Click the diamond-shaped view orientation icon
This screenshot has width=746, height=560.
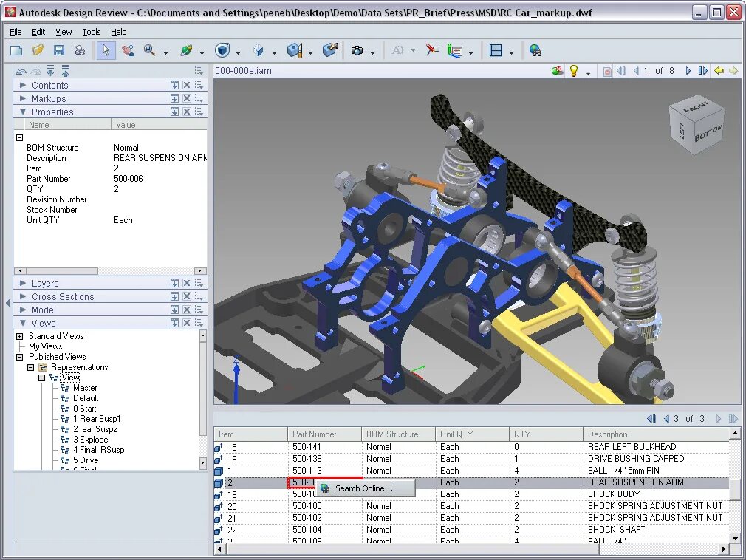(259, 50)
